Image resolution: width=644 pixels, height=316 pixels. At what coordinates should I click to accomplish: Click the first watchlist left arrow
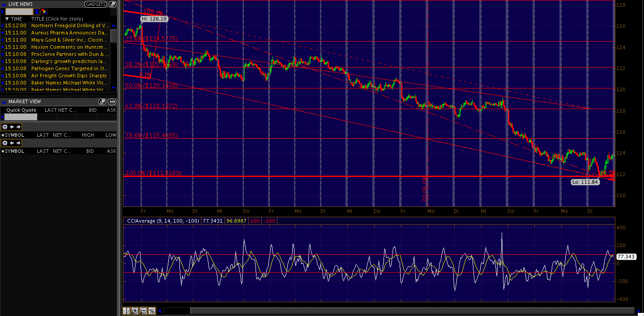pyautogui.click(x=12, y=127)
